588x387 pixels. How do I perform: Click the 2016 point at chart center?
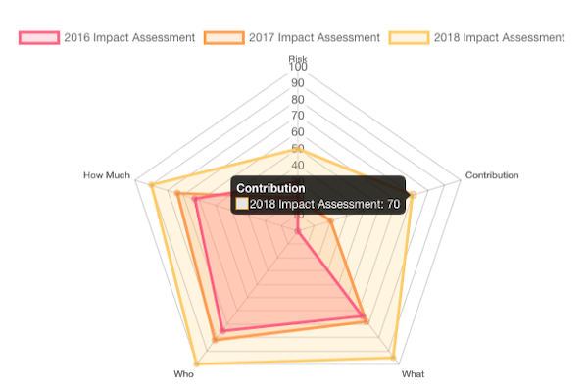pos(298,232)
